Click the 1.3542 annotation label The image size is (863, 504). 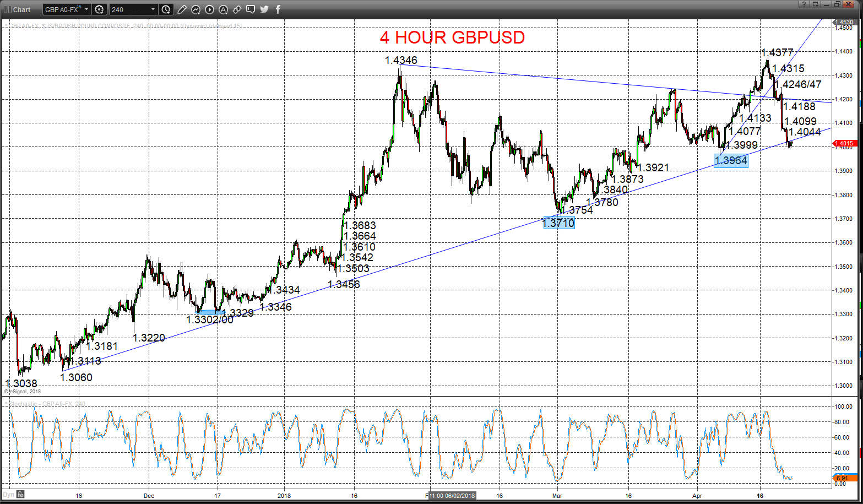tap(357, 257)
